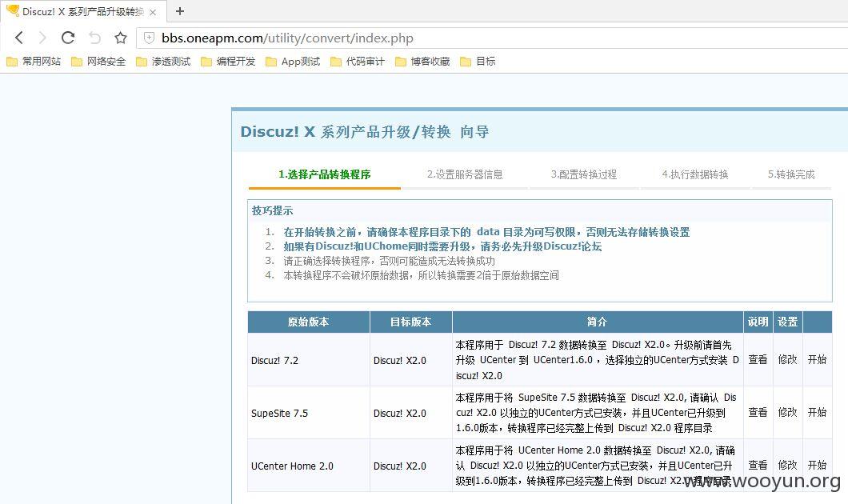Click the 设置 column header
The width and height of the screenshot is (848, 504).
pyautogui.click(x=788, y=322)
